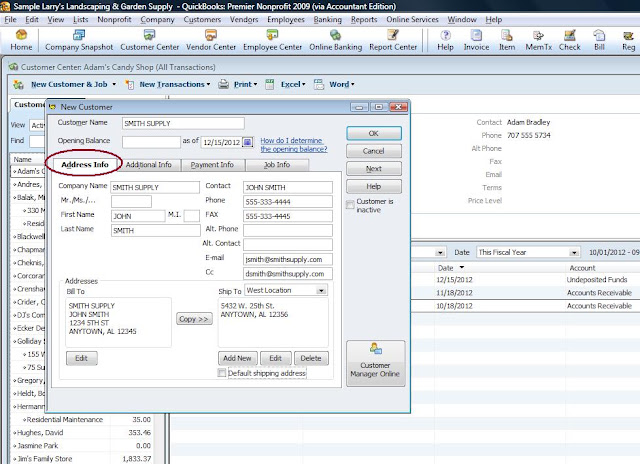Image resolution: width=640 pixels, height=464 pixels.
Task: Click Add New shipping address button
Action: [237, 358]
